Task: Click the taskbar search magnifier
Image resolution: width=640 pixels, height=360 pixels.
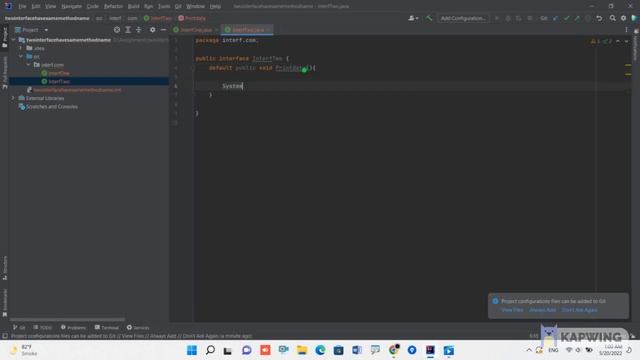Action: 210,350
